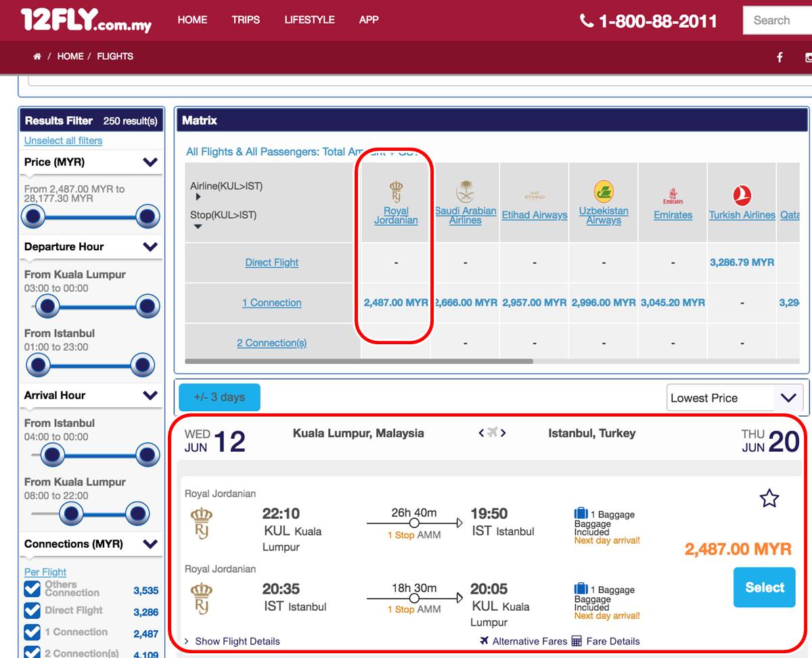This screenshot has width=812, height=658.
Task: Go to HOME in the breadcrumb
Action: (70, 56)
